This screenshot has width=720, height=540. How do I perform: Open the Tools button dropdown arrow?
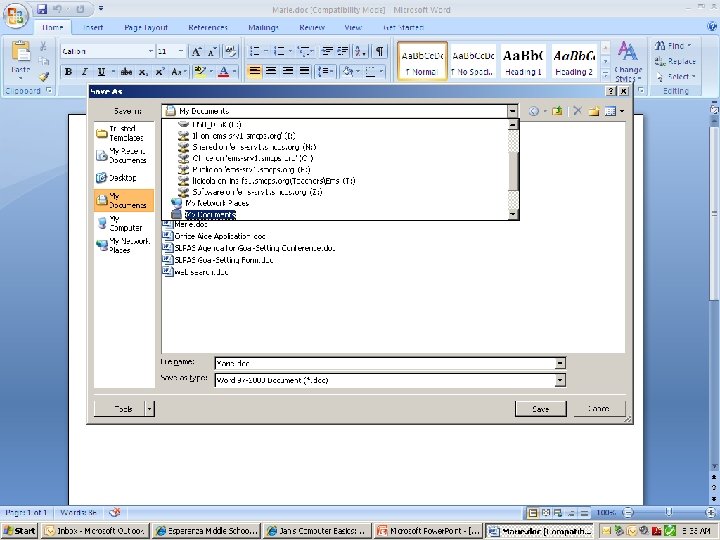[x=150, y=409]
